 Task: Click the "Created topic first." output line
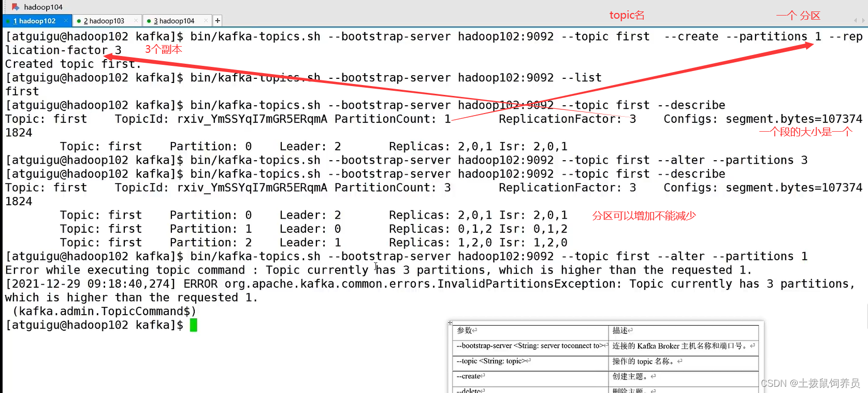coord(73,64)
